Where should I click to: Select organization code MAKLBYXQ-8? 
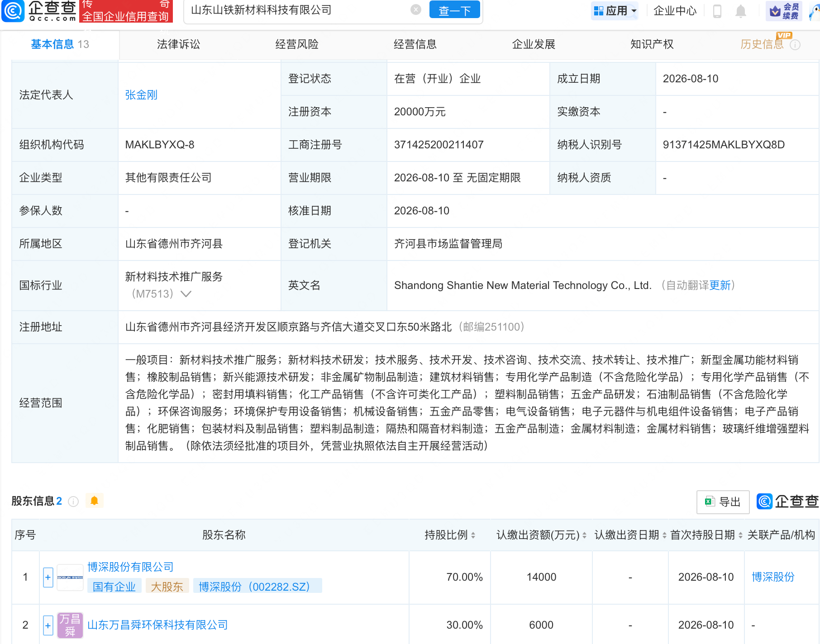click(x=160, y=145)
